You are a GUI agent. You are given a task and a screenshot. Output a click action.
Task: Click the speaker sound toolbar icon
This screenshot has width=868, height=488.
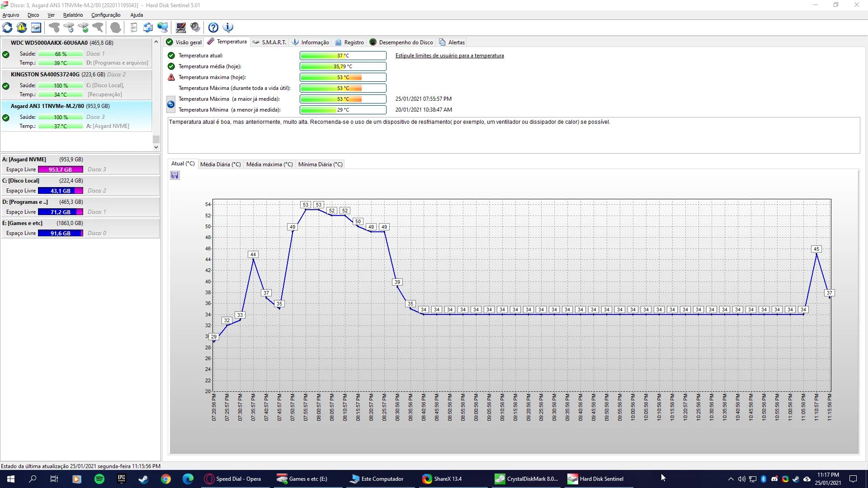195,28
